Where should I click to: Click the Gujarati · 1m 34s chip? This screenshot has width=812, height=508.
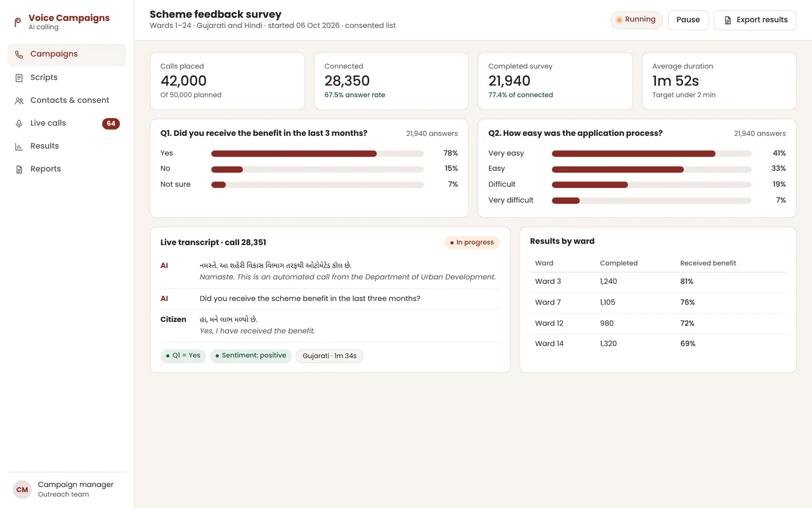click(329, 356)
